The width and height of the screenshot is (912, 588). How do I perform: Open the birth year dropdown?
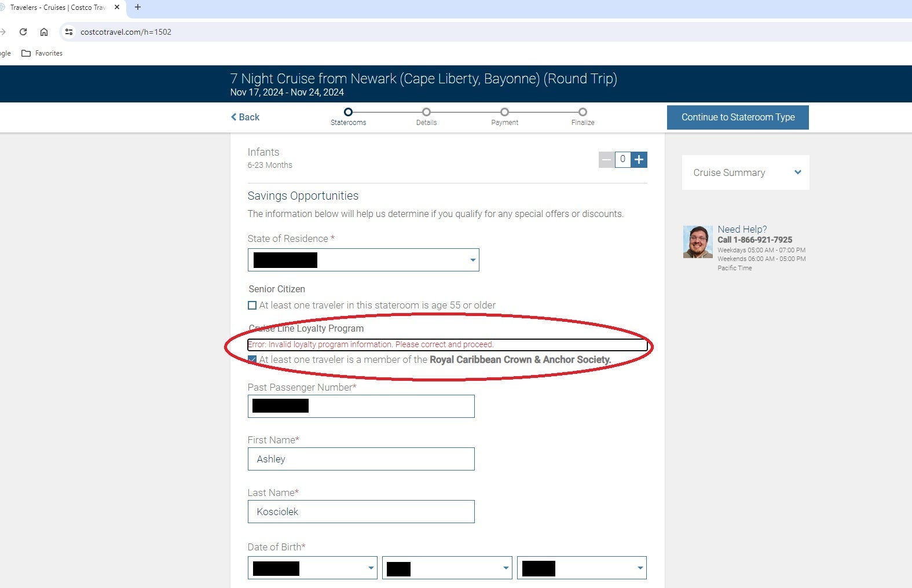pos(582,568)
